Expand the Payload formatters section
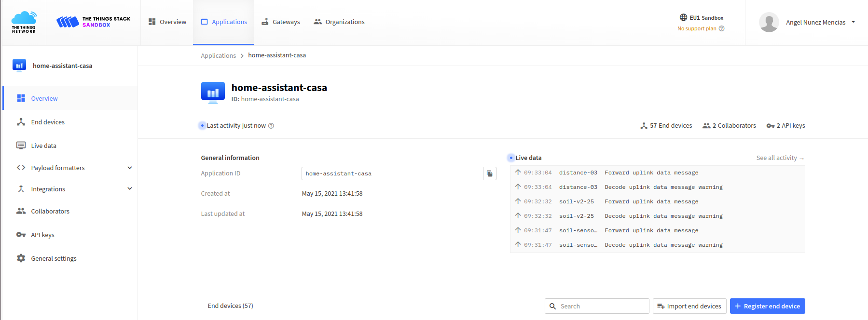This screenshot has height=320, width=868. coord(129,168)
